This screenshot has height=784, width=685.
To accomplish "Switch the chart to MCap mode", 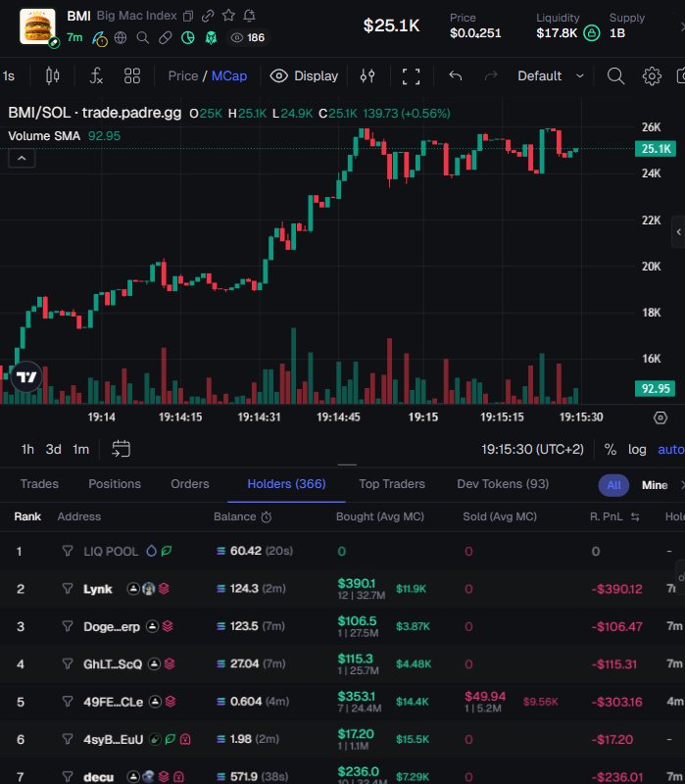I will (229, 76).
